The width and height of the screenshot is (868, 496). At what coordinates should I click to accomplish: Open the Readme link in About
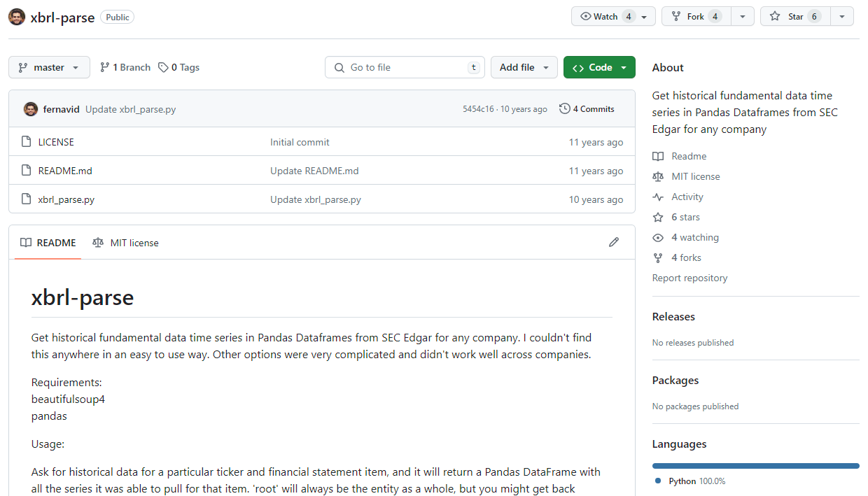(689, 156)
